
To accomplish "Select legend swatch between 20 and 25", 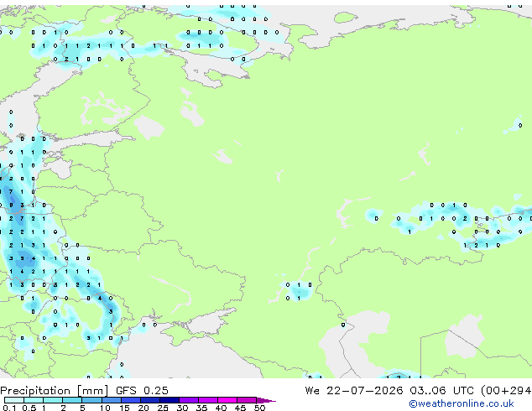I will [x=150, y=400].
